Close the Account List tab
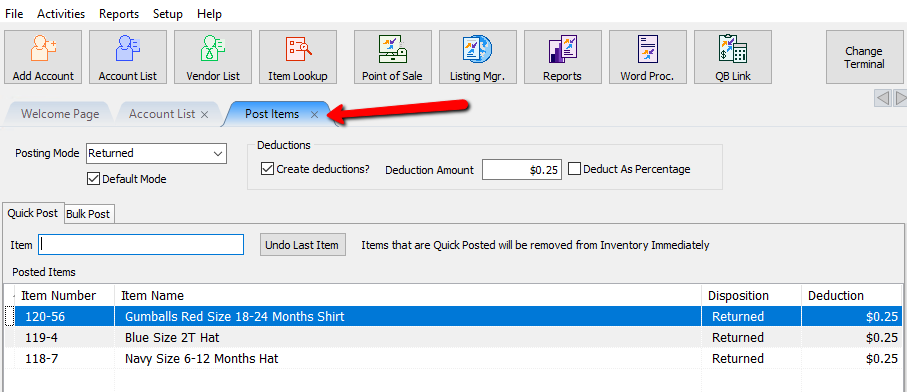The width and height of the screenshot is (907, 392). [204, 114]
